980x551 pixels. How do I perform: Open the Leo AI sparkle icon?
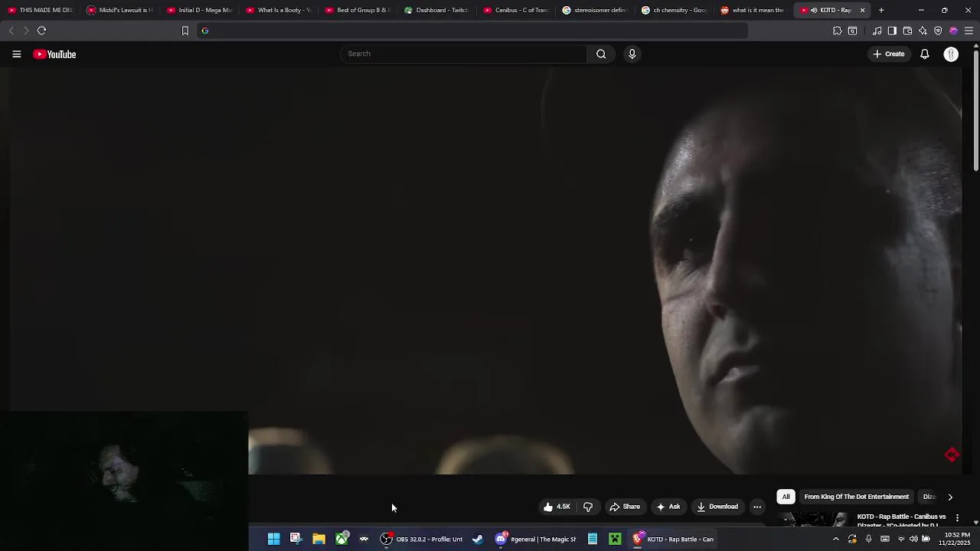click(x=923, y=31)
